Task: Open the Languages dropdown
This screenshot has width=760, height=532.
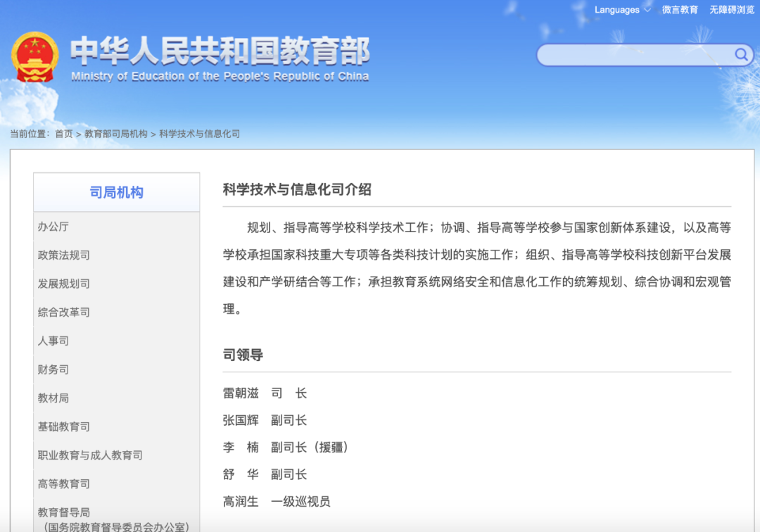Action: [x=622, y=10]
